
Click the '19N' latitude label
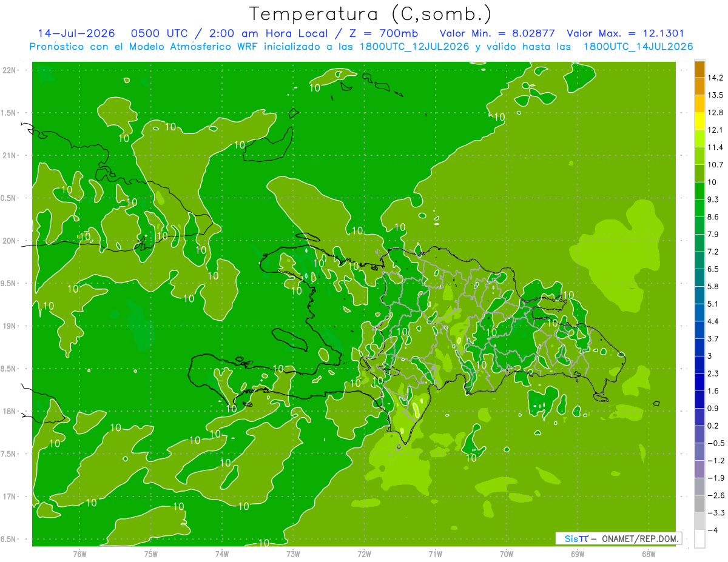tap(10, 326)
